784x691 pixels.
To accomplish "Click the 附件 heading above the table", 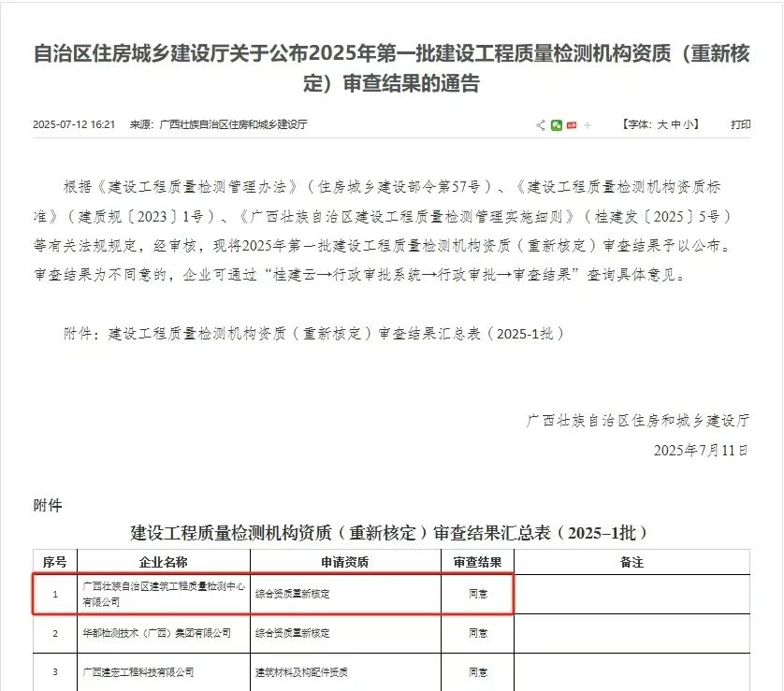I will tap(48, 505).
